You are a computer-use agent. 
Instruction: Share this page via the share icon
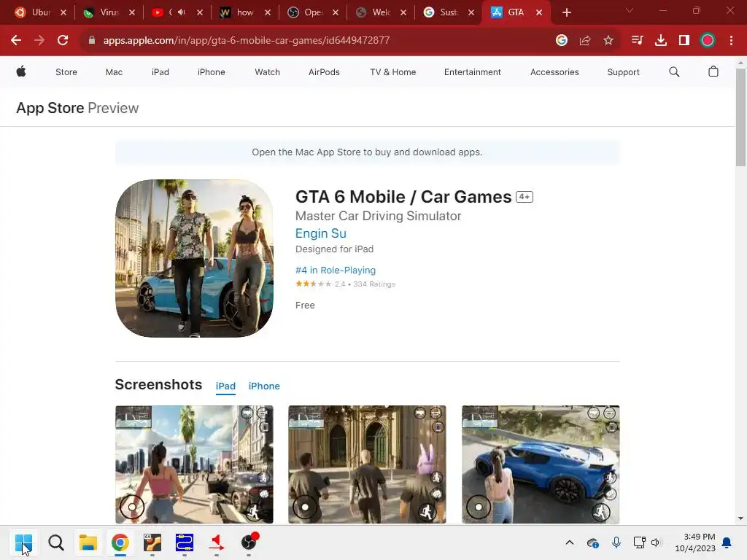coord(585,41)
